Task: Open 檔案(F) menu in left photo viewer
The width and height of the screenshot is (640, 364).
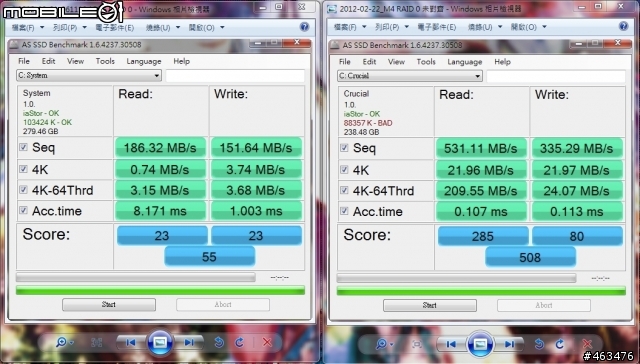Action: click(28, 28)
